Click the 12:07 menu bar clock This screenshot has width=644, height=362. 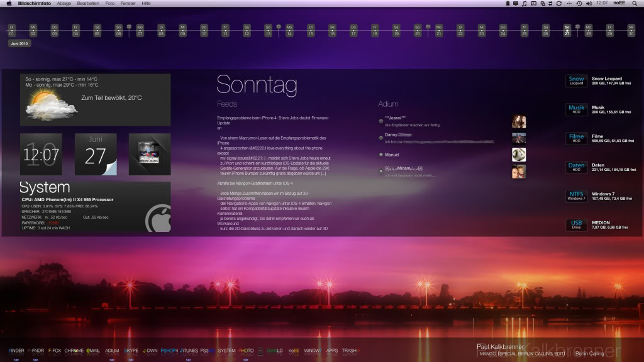(x=602, y=3)
